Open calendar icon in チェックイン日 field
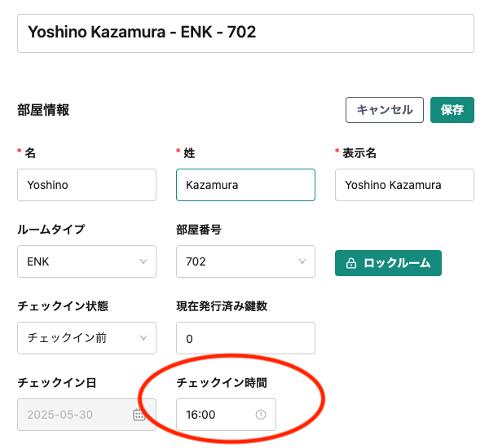The image size is (498, 448). [139, 415]
